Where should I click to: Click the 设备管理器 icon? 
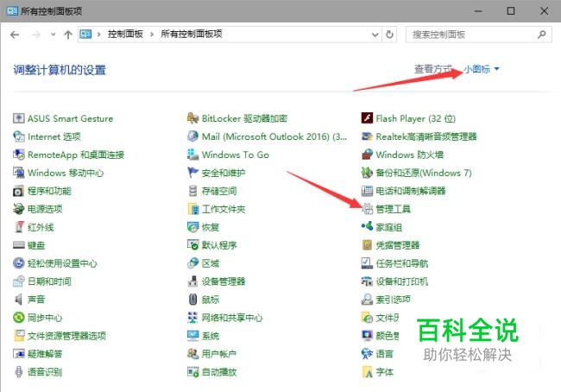pyautogui.click(x=192, y=281)
